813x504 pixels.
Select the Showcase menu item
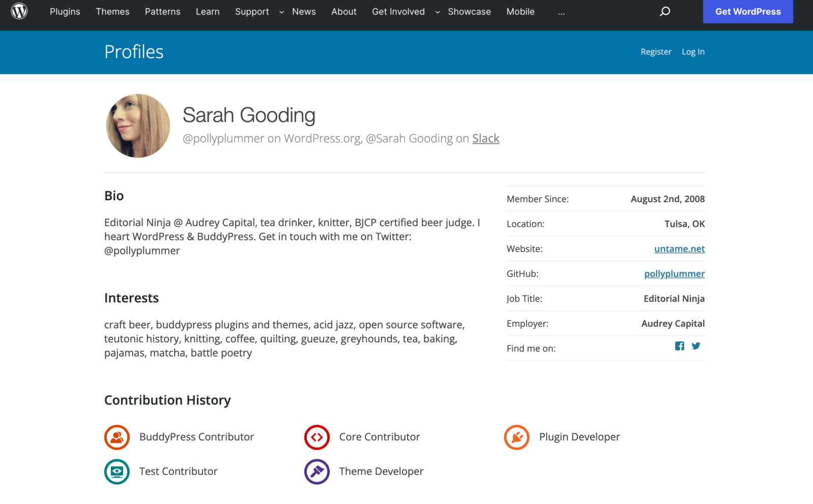(x=469, y=11)
